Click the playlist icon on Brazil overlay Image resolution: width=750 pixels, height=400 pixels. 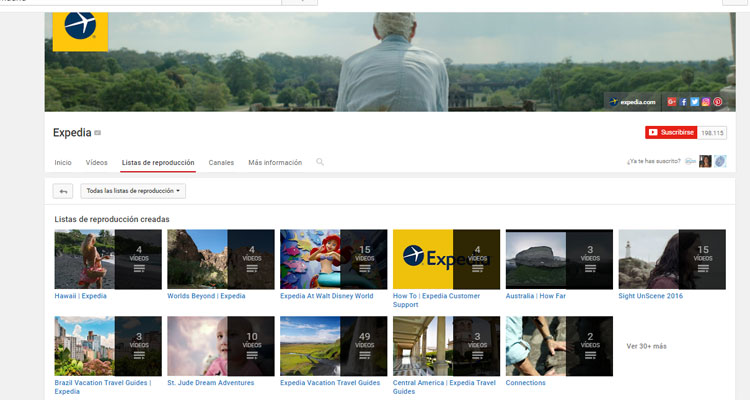[139, 355]
